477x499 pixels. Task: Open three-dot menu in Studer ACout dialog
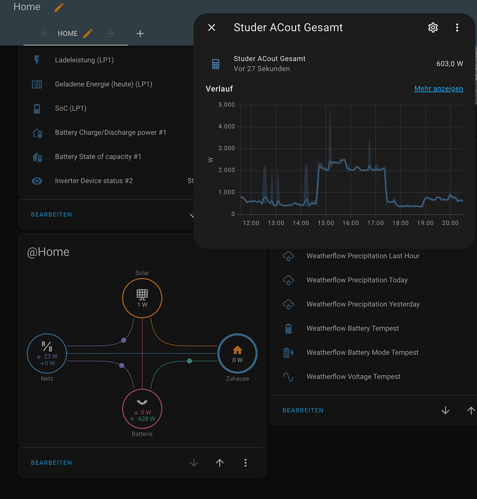tap(457, 28)
